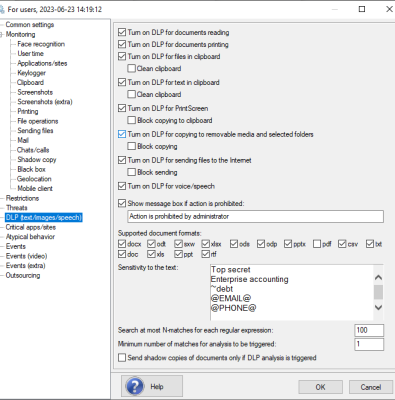Select Events (video) in the tree
Image resolution: width=395 pixels, height=400 pixels.
tap(26, 256)
